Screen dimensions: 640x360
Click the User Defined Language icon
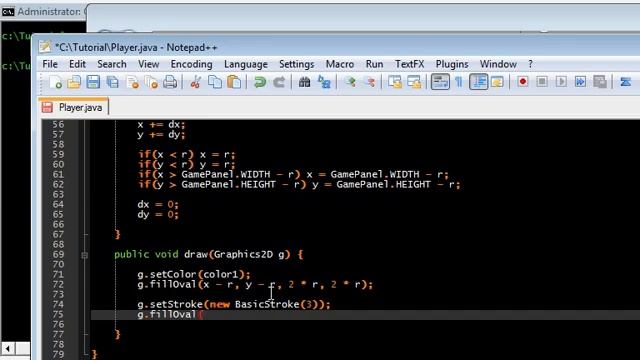point(498,82)
